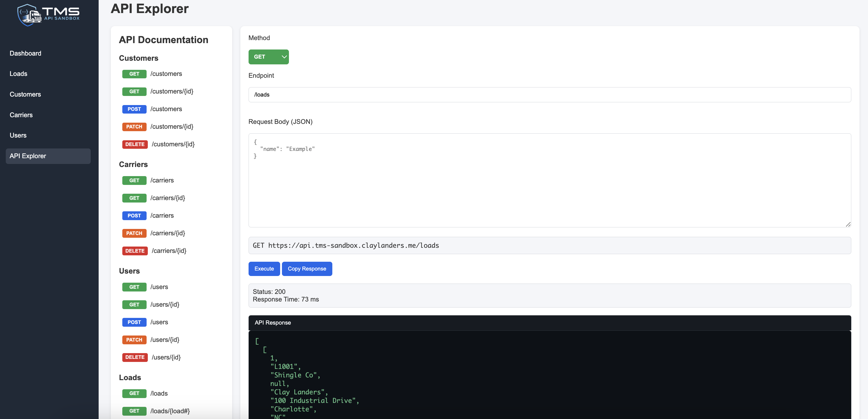Image resolution: width=868 pixels, height=419 pixels.
Task: Select GET /loads/{load#} doc entry
Action: 156,411
